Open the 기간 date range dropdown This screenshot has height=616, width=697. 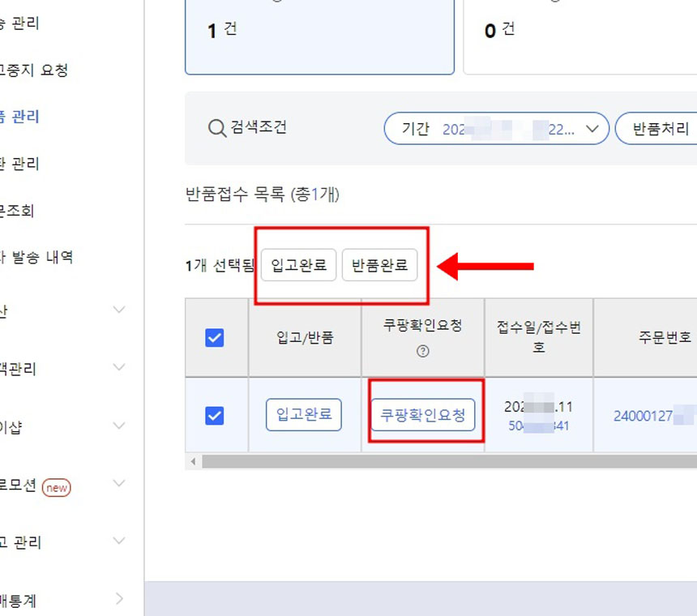point(496,129)
